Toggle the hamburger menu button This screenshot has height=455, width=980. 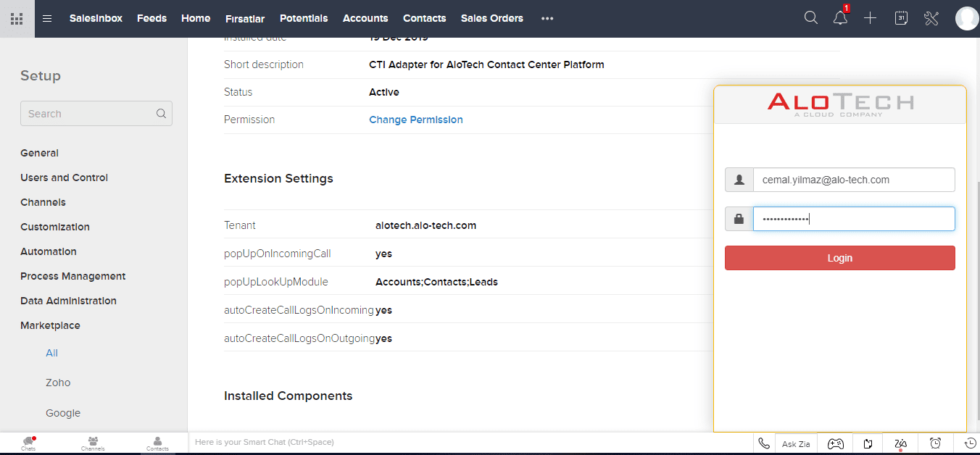[47, 18]
